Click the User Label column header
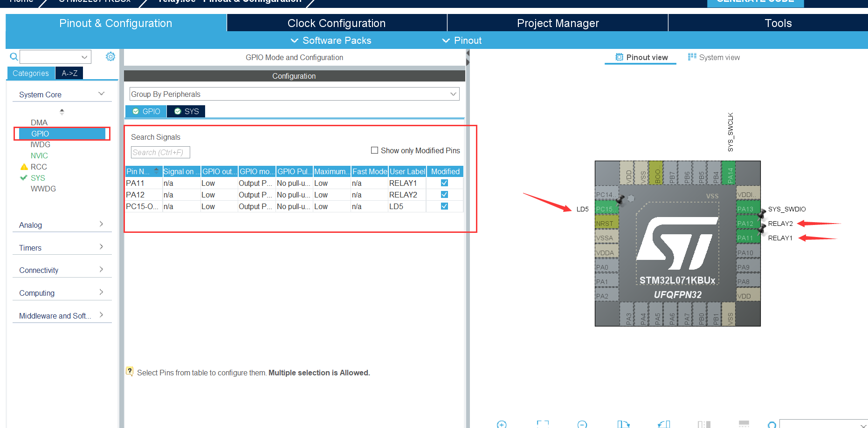 (x=407, y=171)
